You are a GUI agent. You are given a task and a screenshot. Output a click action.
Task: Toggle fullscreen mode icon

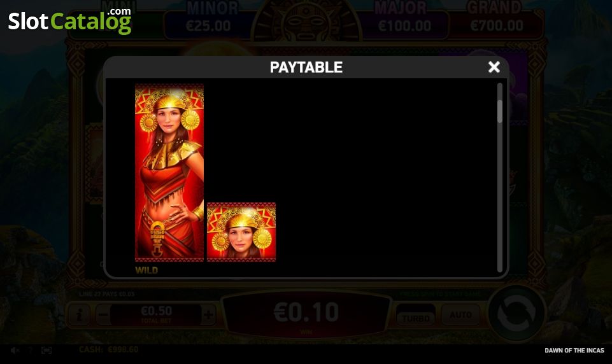tap(46, 350)
